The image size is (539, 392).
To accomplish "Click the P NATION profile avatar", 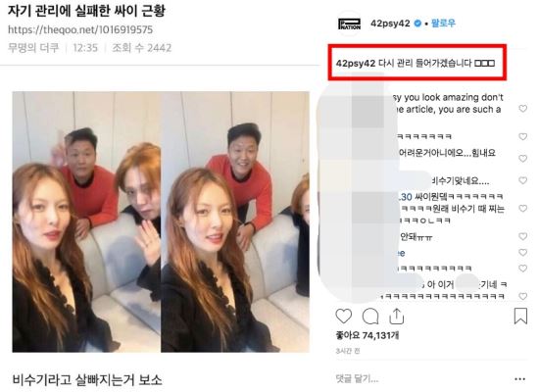I will (x=349, y=24).
